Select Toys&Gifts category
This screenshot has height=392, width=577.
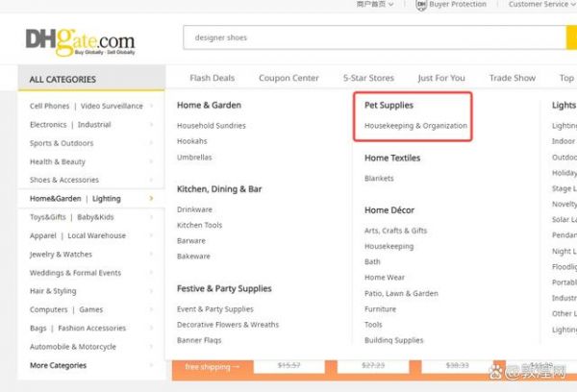coord(48,217)
